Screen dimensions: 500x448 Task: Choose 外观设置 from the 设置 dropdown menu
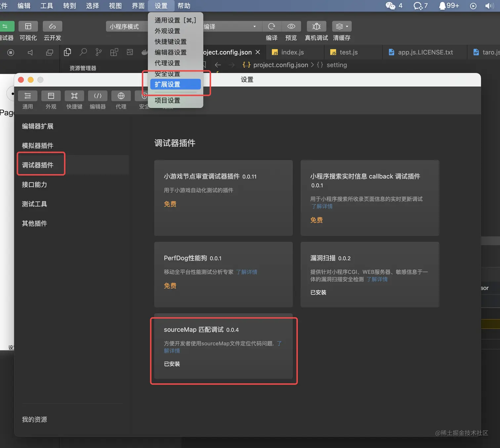coord(176,31)
